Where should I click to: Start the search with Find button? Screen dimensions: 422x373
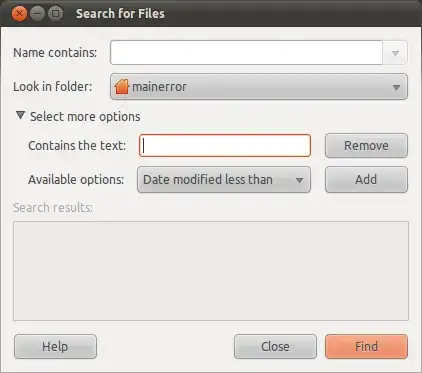pos(366,347)
